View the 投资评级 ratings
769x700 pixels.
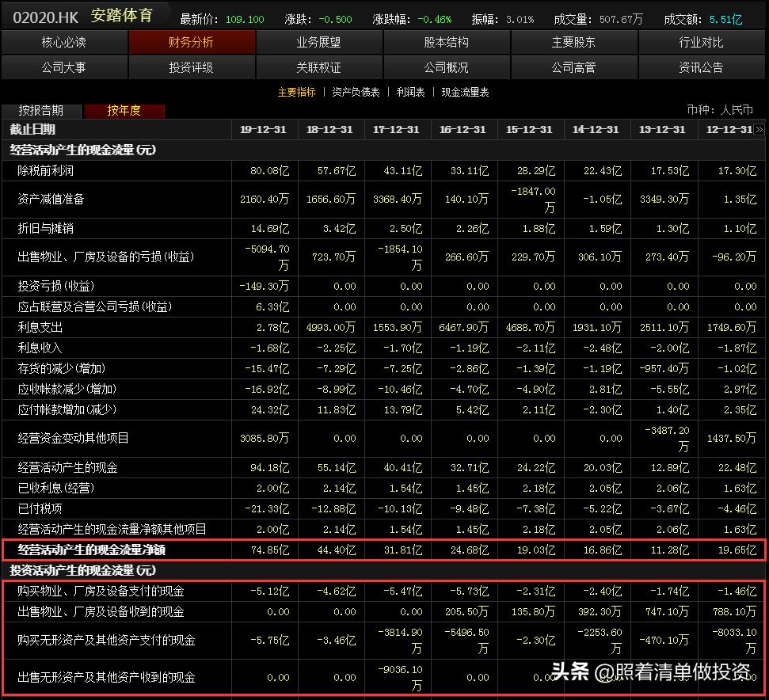click(x=191, y=67)
